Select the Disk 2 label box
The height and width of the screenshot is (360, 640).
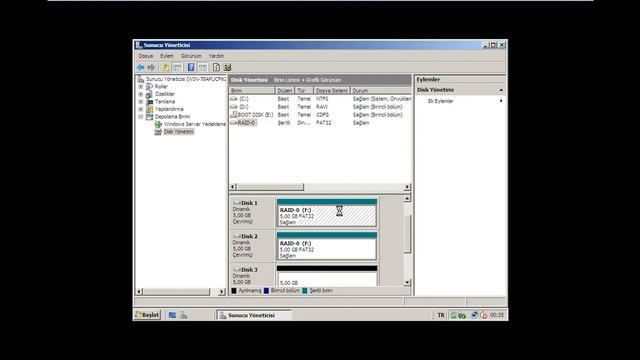click(x=252, y=246)
